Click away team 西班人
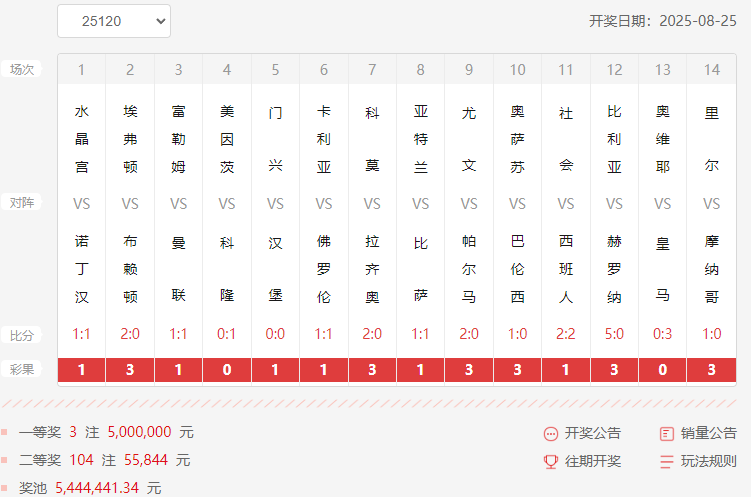751x497 pixels. click(x=566, y=269)
